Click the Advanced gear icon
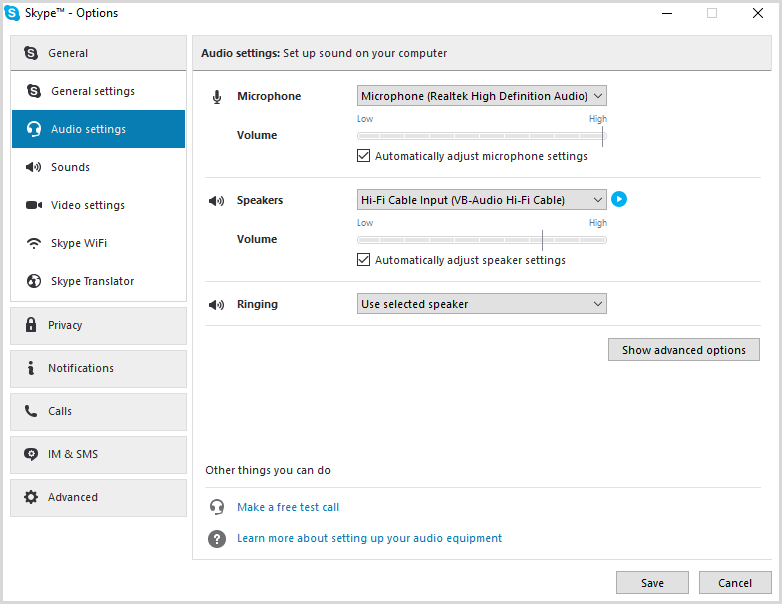Viewport: 782px width, 604px height. click(31, 497)
